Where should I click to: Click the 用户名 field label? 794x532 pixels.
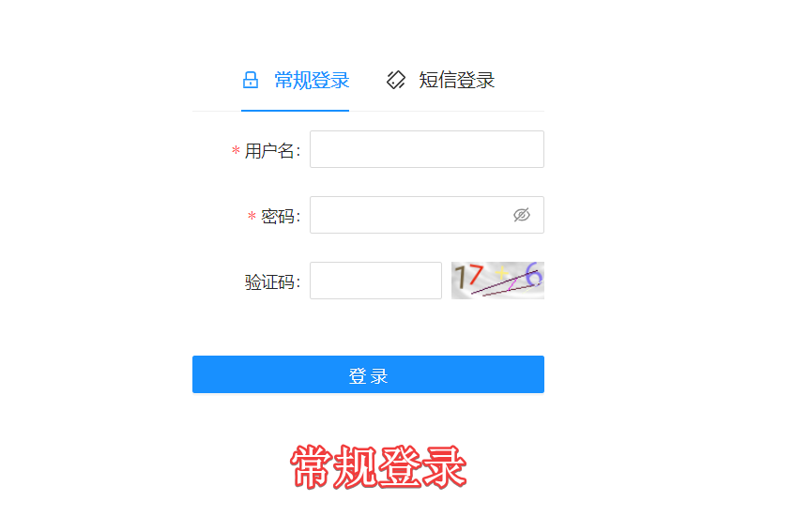(x=272, y=151)
